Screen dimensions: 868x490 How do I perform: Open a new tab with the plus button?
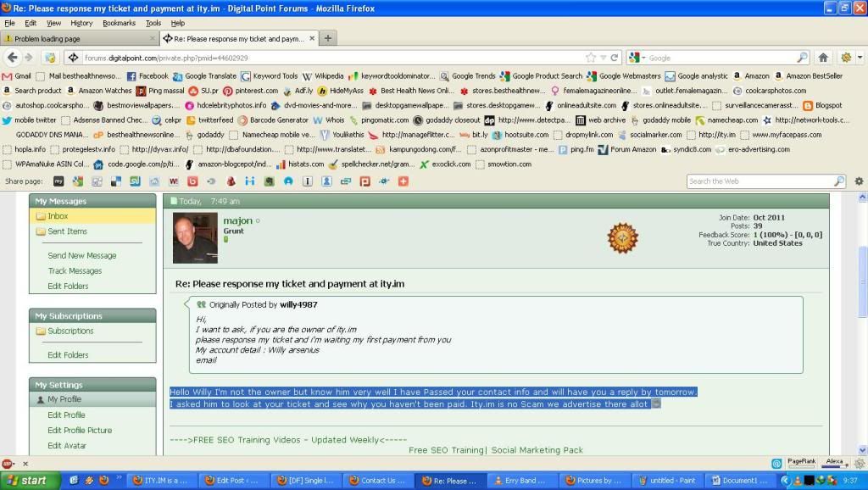click(328, 38)
